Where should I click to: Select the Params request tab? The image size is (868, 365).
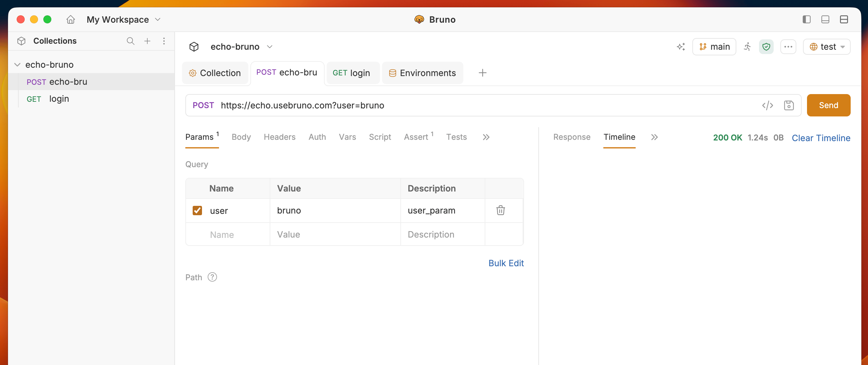[x=202, y=137]
